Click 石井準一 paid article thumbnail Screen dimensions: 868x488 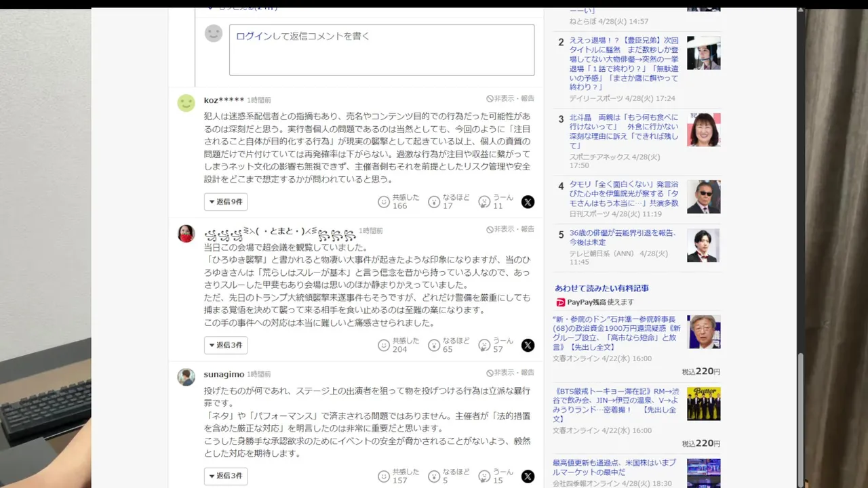pyautogui.click(x=703, y=331)
